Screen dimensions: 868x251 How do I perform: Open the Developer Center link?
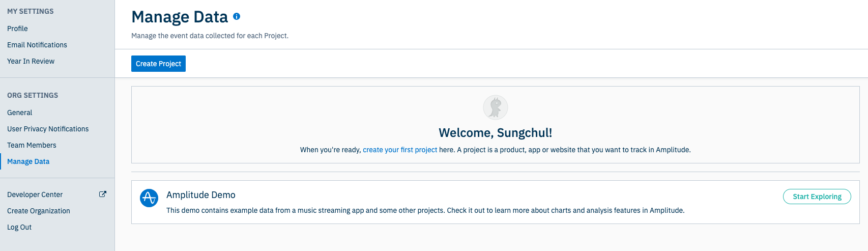coord(35,194)
